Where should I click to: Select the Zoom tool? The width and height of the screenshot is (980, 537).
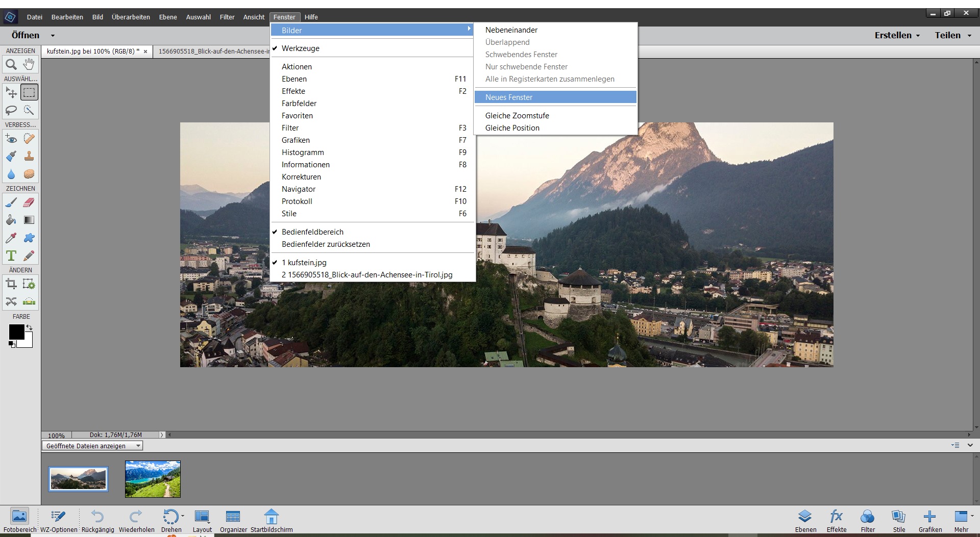[x=11, y=64]
